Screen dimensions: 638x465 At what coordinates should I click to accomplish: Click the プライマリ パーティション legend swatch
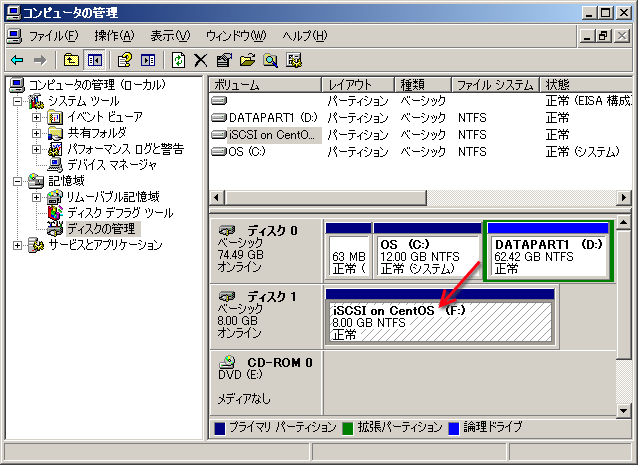pyautogui.click(x=220, y=428)
